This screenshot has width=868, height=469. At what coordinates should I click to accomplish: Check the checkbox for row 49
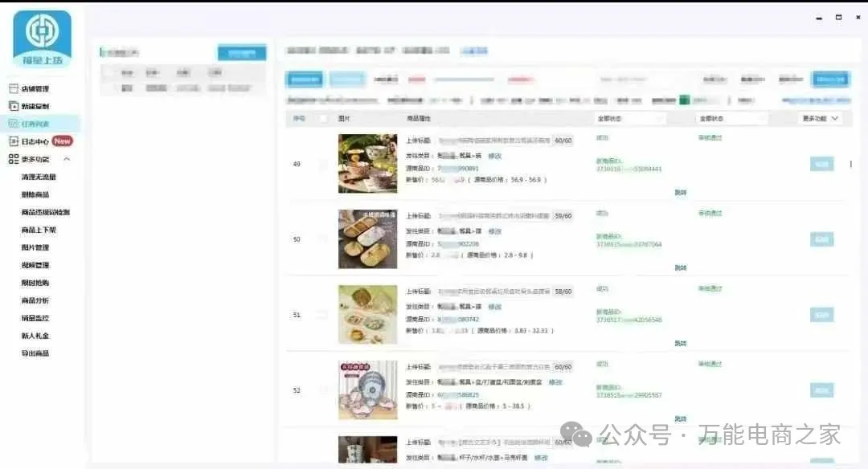323,165
